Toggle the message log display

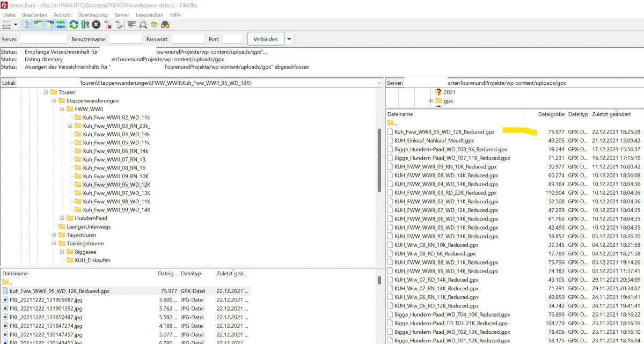click(x=28, y=25)
